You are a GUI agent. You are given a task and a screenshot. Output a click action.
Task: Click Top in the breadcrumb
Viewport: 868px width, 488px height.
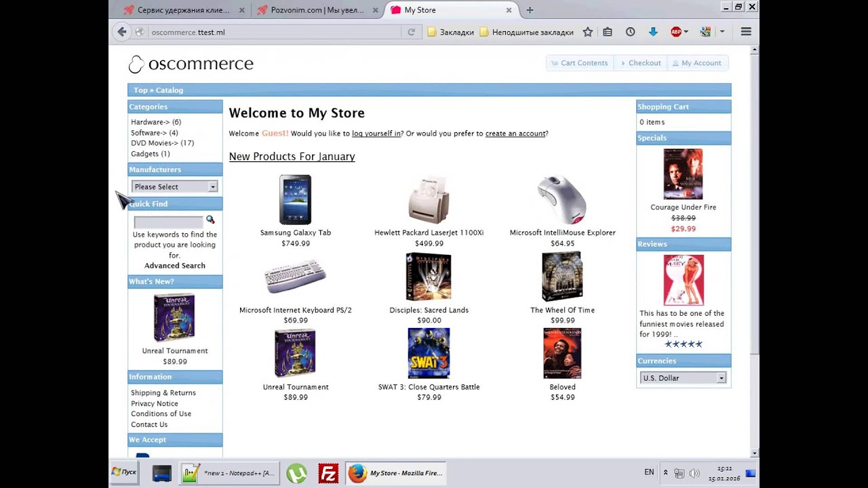coord(140,90)
